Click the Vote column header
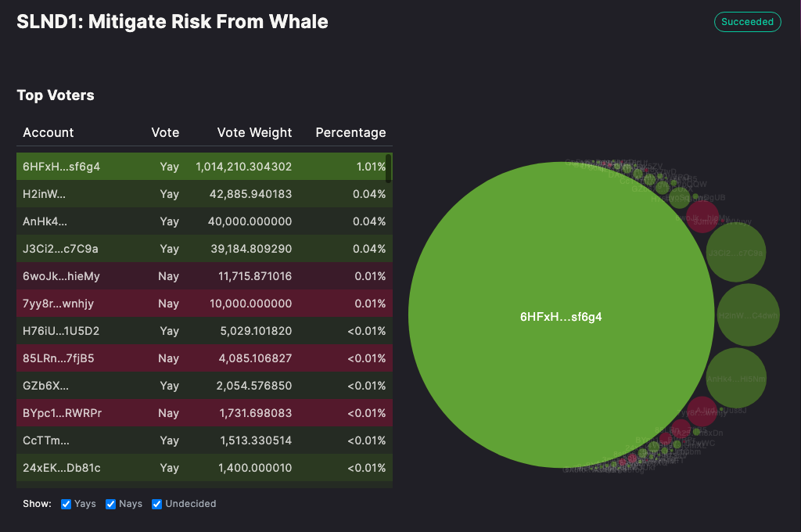 (165, 133)
